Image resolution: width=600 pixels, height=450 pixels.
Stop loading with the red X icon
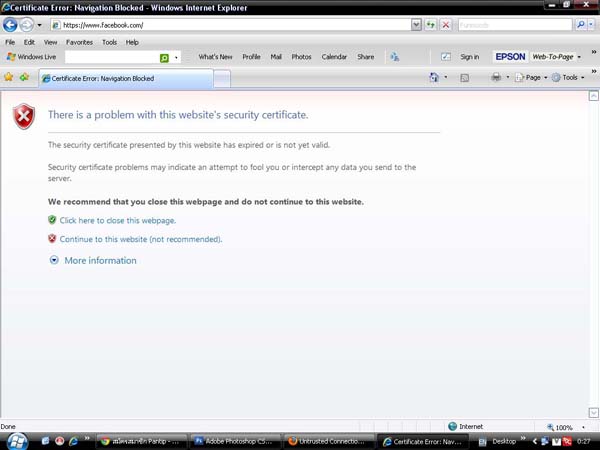tap(446, 25)
